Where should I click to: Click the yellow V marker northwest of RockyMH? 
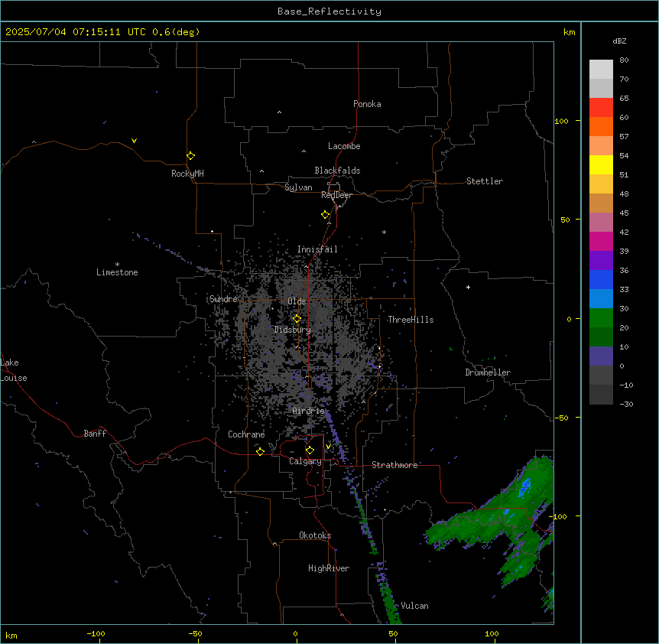tap(134, 141)
